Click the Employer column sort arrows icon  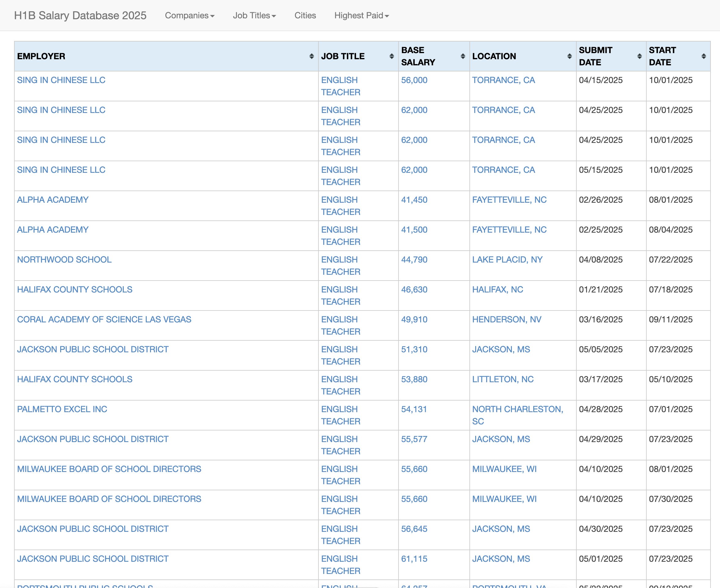coord(311,56)
